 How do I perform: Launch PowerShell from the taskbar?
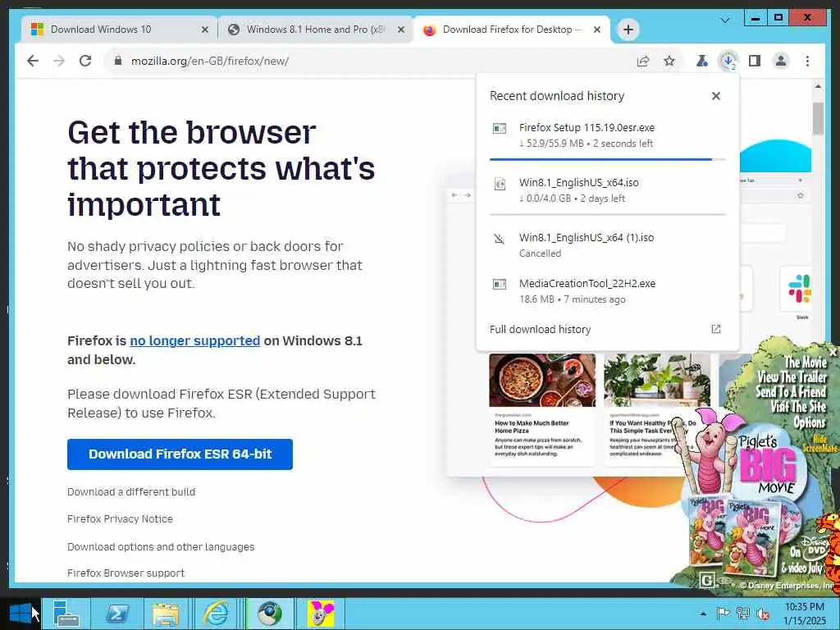pyautogui.click(x=116, y=614)
